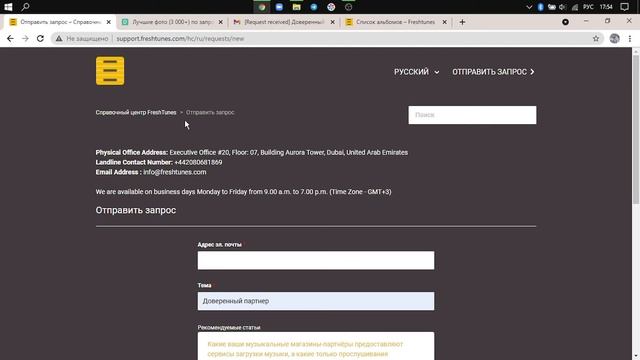Go forward in browser history
Image resolution: width=640 pixels, height=360 pixels.
(25, 38)
